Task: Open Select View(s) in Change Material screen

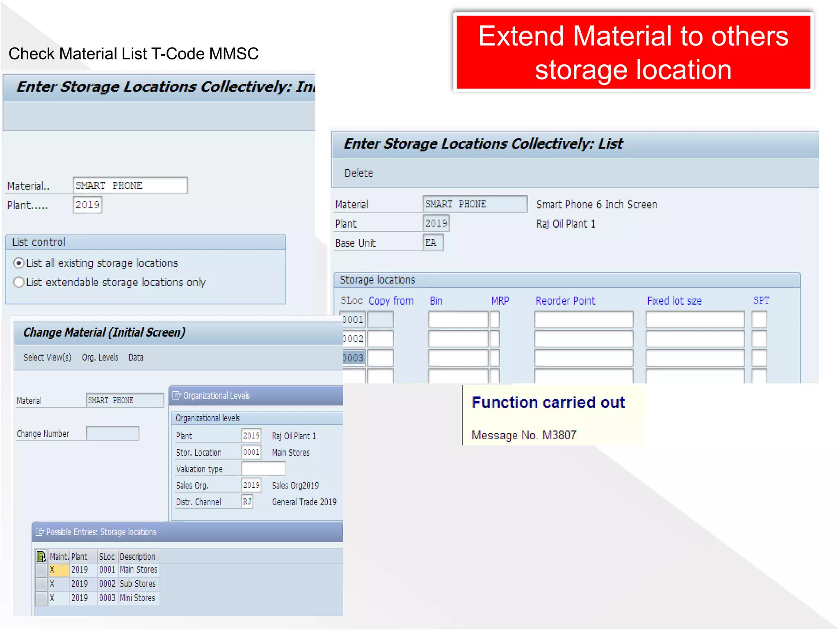Action: [48, 357]
